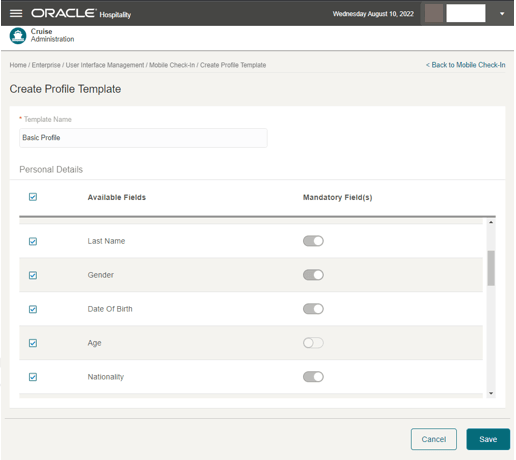This screenshot has width=516, height=460.
Task: Cancel the profile template creation
Action: coord(434,439)
